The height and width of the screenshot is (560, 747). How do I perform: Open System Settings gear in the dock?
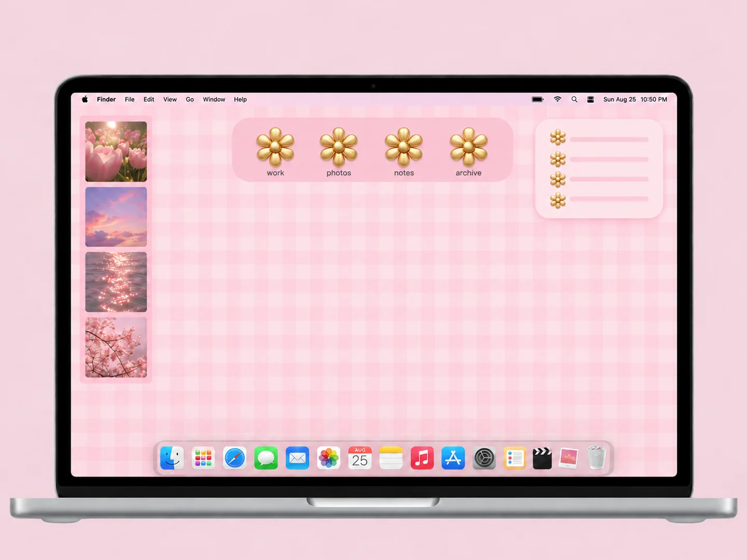point(485,458)
